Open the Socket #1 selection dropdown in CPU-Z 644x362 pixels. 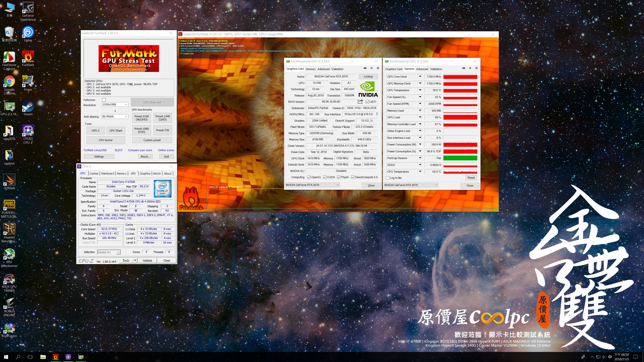[x=109, y=252]
